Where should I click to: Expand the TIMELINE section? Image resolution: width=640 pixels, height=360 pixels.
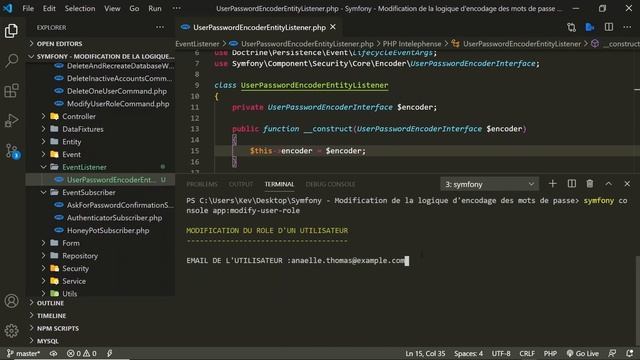click(51, 316)
